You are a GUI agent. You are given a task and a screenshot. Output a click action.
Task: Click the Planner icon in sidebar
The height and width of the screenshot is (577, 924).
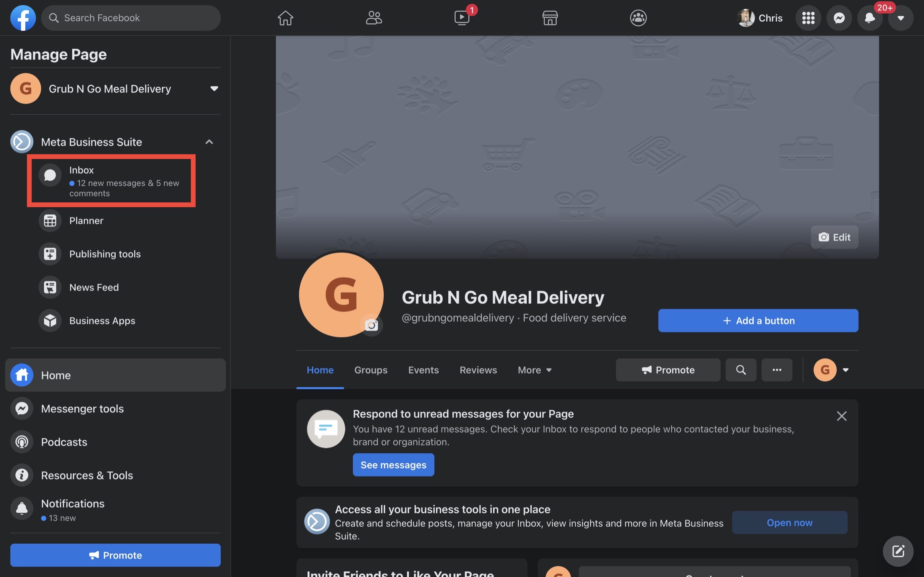(51, 220)
